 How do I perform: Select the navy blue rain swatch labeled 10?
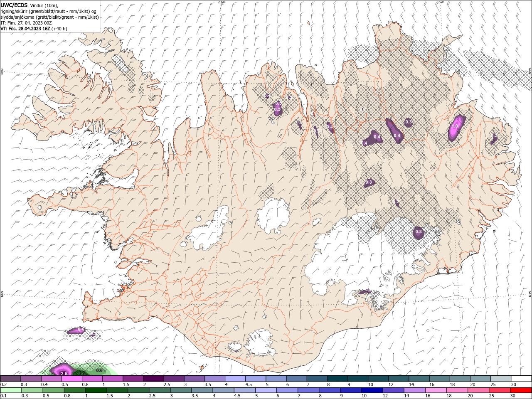point(372,390)
